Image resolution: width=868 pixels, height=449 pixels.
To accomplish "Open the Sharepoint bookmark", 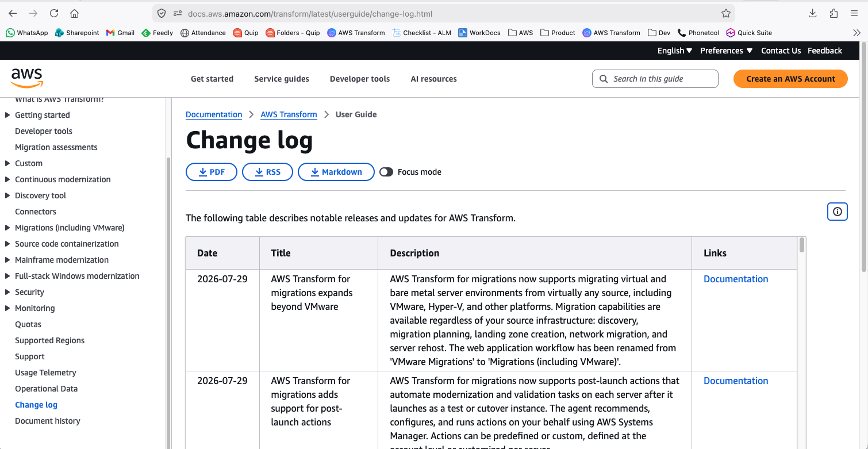I will click(77, 33).
